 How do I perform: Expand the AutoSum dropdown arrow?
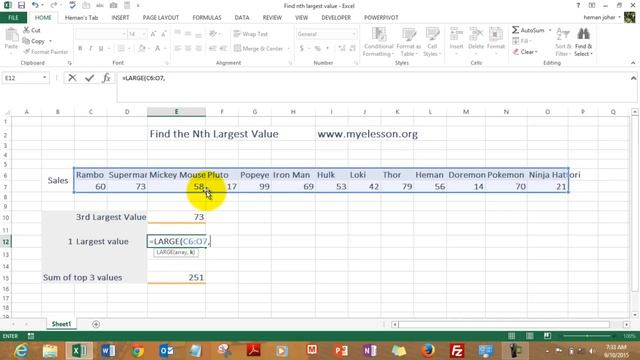550,30
